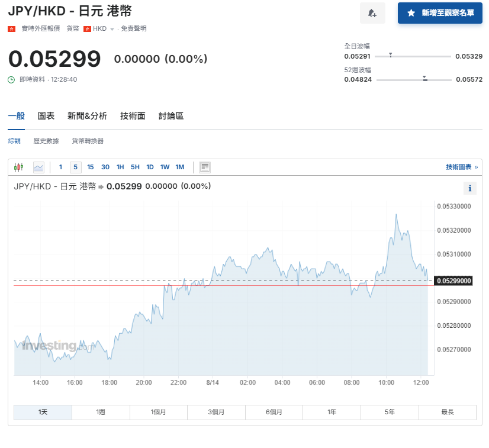
Task: Click the news list icon in chart toolbar
Action: 205,167
